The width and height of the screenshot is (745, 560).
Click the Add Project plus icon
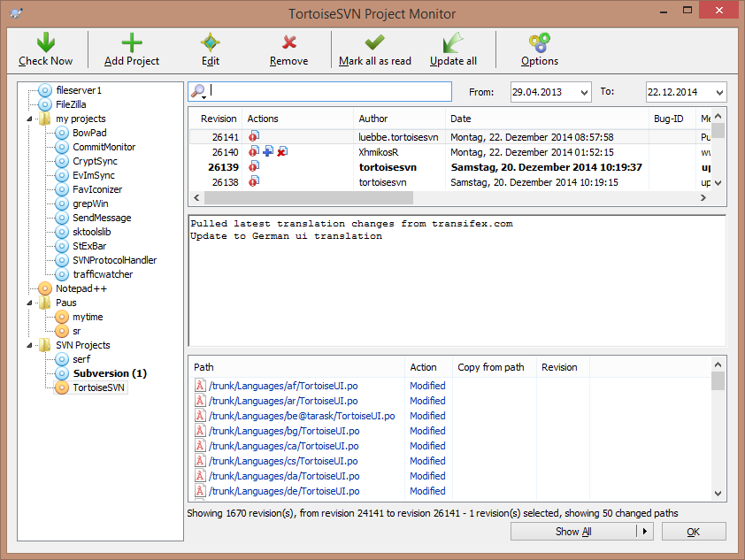coord(132,42)
